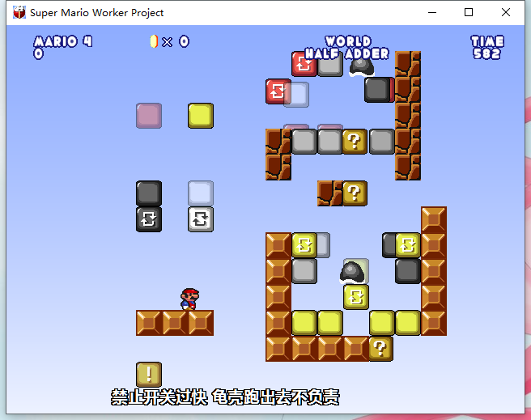Click the Super Mario Worker Project app icon
The height and width of the screenshot is (420, 531).
coord(19,12)
